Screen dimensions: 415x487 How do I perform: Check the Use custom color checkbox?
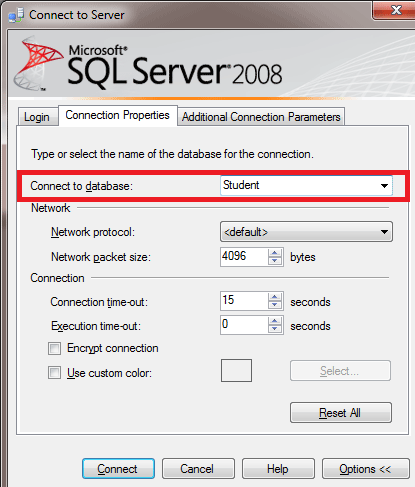coord(54,372)
